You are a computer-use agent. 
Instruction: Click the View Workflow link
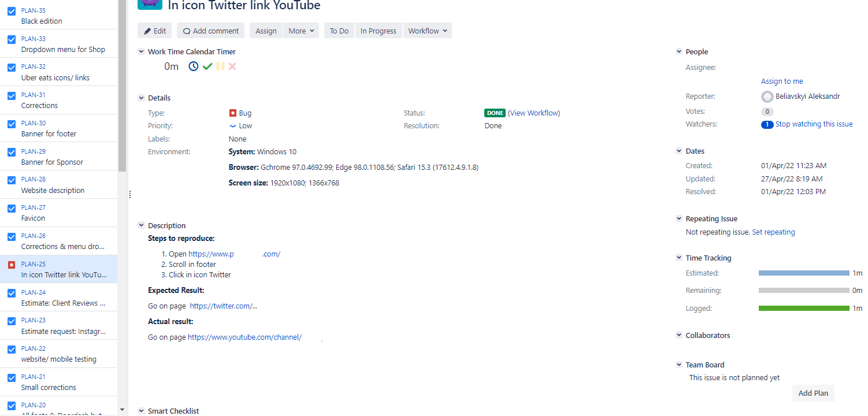click(534, 113)
